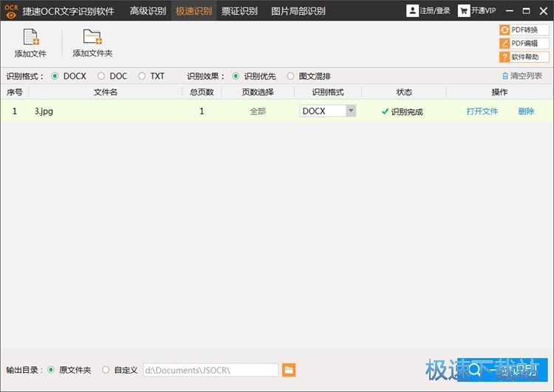The height and width of the screenshot is (392, 554).
Task: Select the TXT format radio button
Action: 142,76
